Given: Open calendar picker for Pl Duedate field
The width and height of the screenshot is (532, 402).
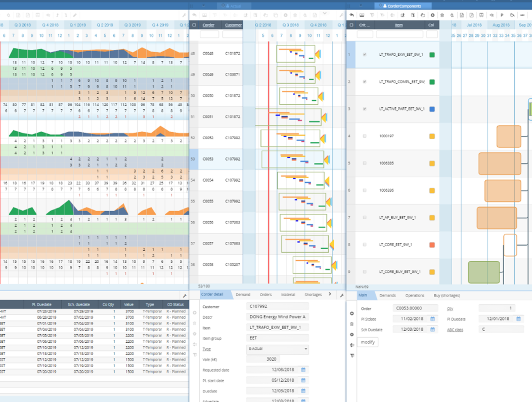Looking at the screenshot, I should point(518,319).
